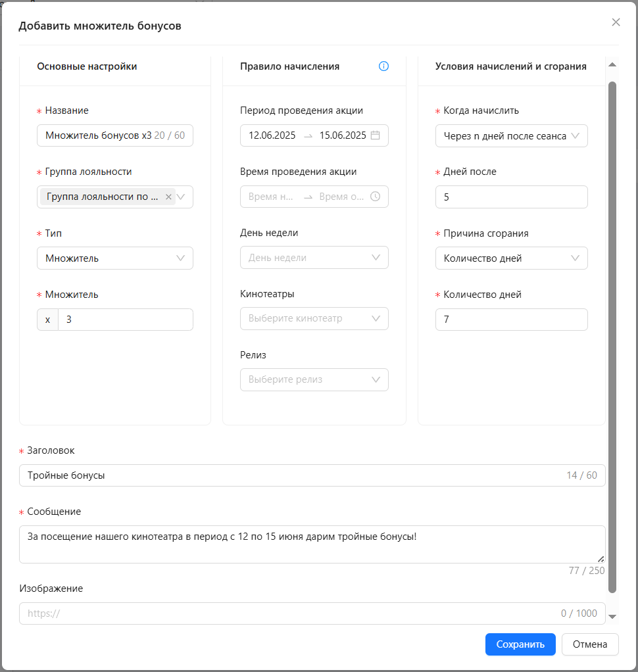Click the scrollbar down arrow

click(612, 616)
